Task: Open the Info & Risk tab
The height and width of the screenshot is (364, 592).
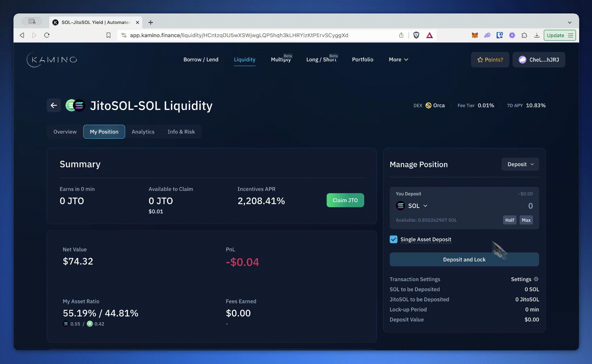Action: (181, 132)
